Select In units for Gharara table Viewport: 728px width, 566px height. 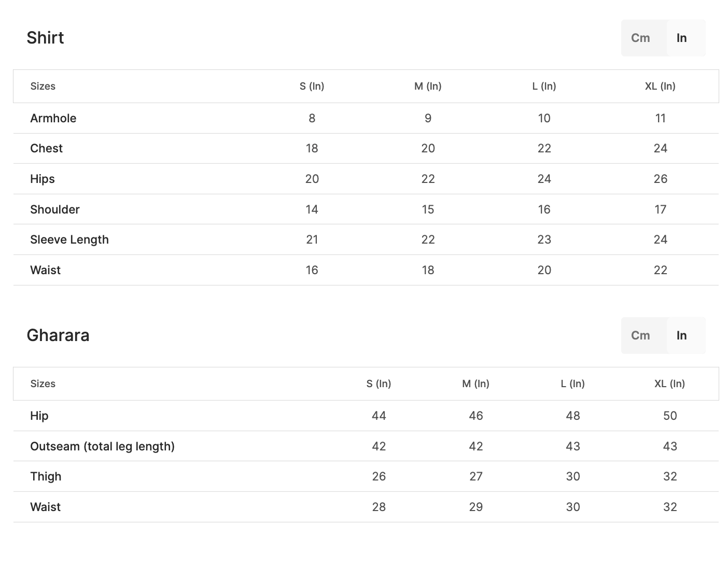click(x=681, y=335)
